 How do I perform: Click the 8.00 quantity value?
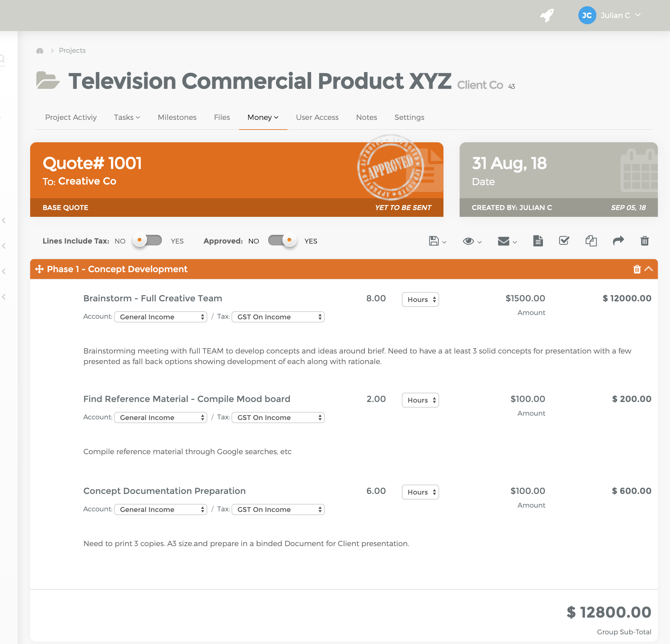[376, 298]
